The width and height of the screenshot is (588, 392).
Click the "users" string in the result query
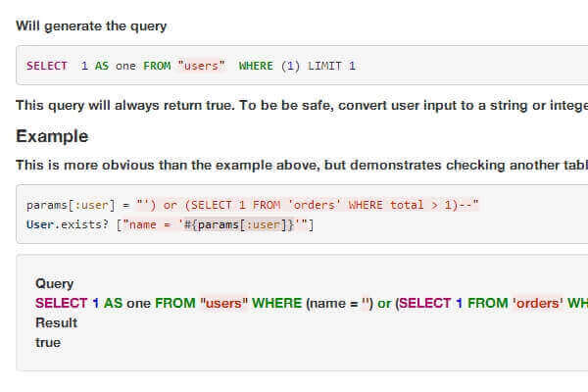[x=223, y=303]
